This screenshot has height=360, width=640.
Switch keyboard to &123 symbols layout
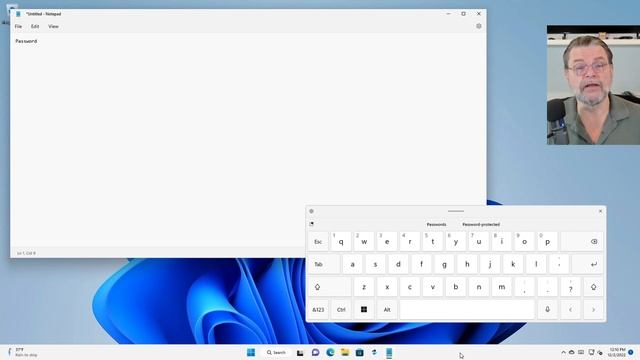click(318, 310)
